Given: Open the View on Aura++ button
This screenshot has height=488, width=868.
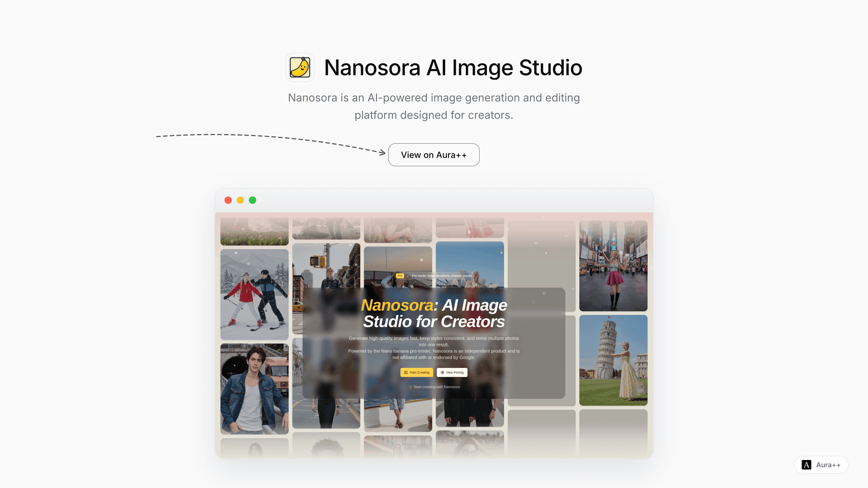Looking at the screenshot, I should [x=434, y=155].
